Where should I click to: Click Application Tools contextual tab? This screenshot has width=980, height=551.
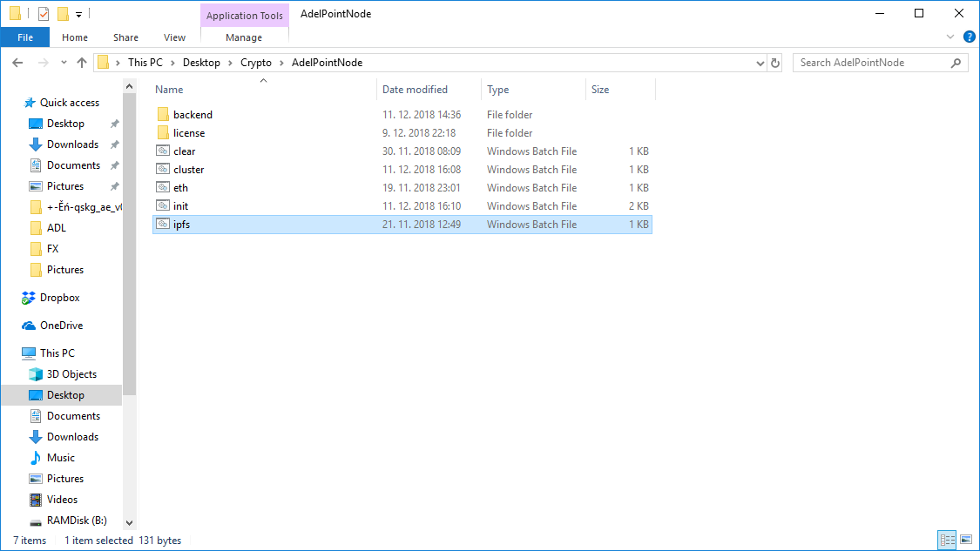[x=245, y=16]
